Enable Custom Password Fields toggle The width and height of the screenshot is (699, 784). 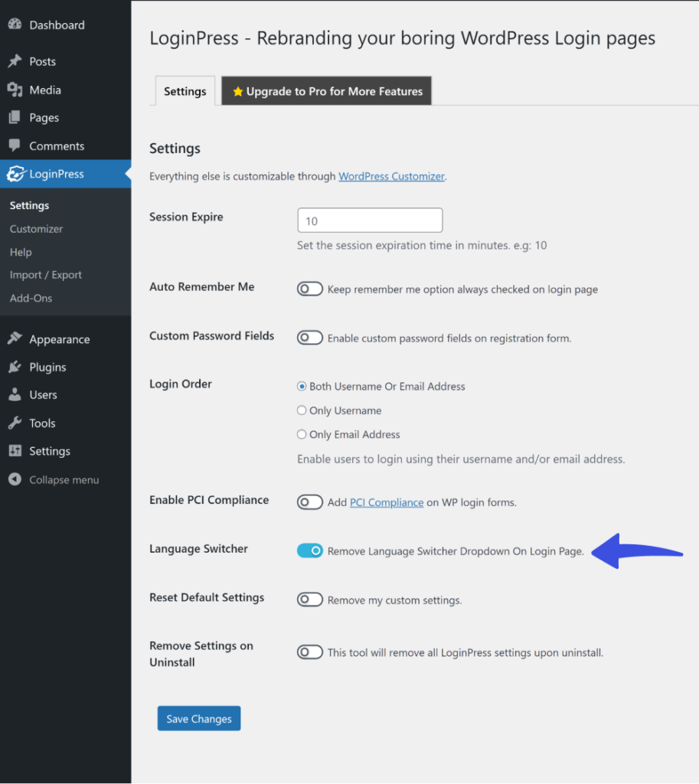310,338
